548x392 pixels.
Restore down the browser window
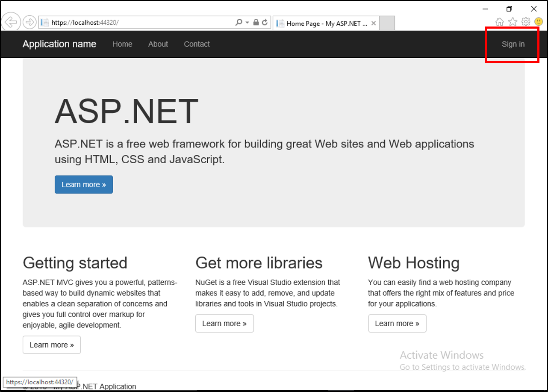tap(509, 9)
